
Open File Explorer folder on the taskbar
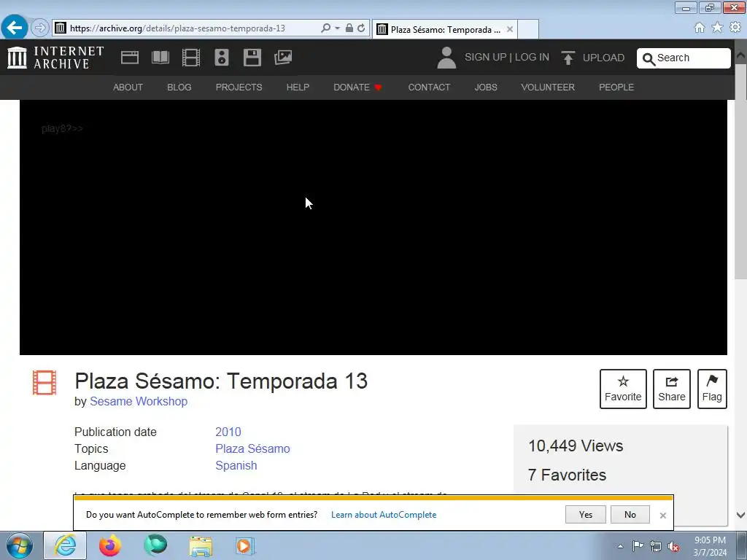coord(201,545)
